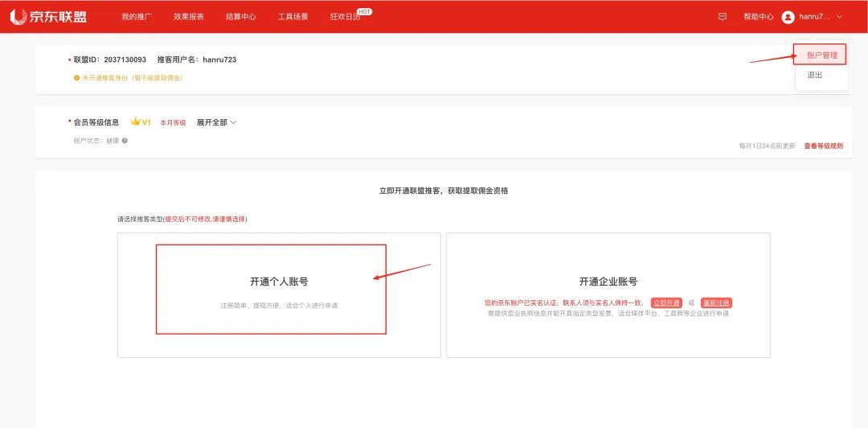This screenshot has height=428, width=868.
Task: Open the 结算中心 menu
Action: 241,17
